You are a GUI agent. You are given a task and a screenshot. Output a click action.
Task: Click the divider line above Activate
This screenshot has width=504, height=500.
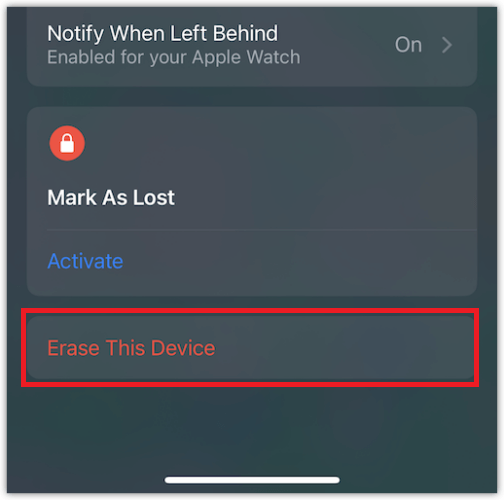[262, 230]
